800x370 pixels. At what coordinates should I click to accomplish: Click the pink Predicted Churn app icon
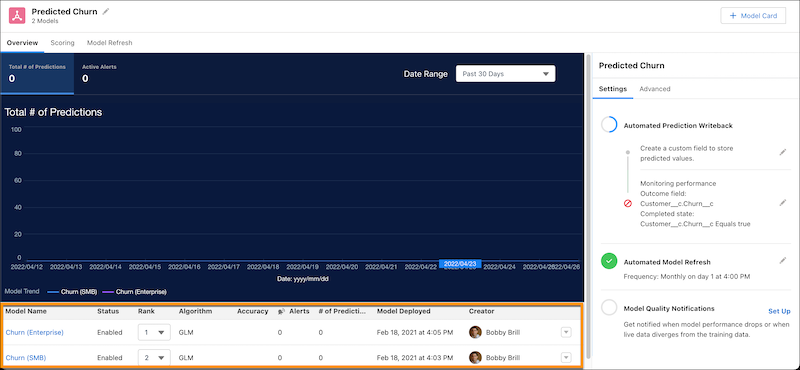[x=17, y=16]
